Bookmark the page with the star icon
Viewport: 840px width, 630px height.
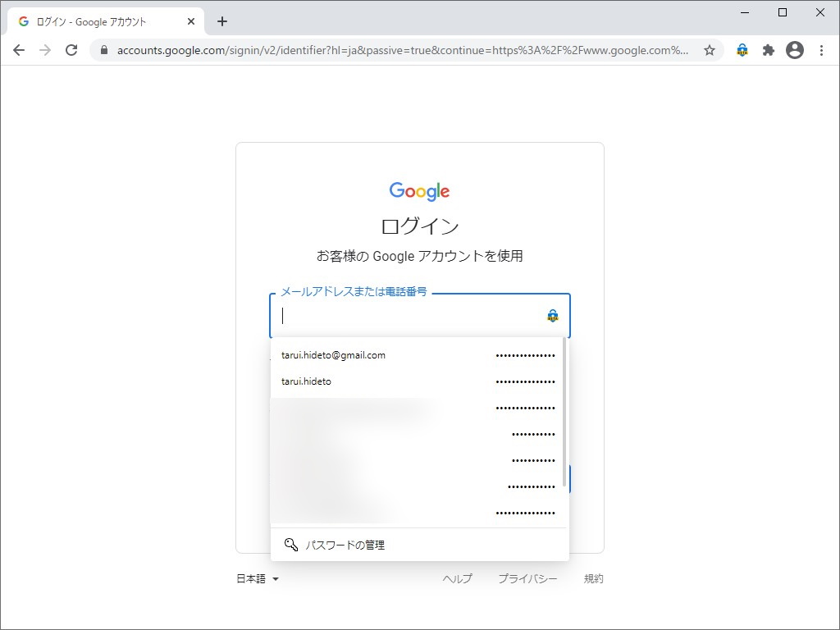coord(710,50)
